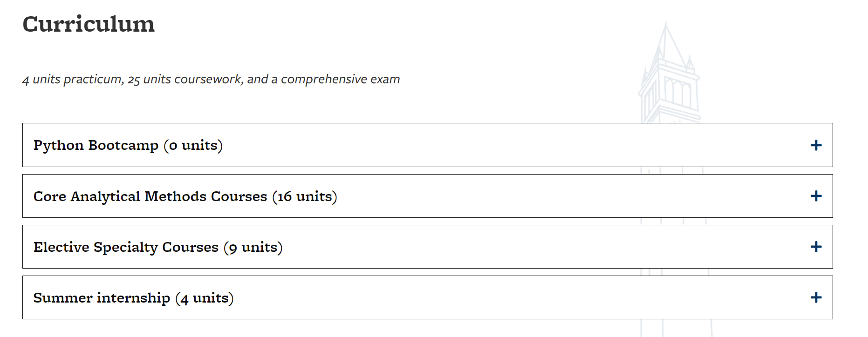
Task: Click the word "Bootcamp" in first accordion
Action: (123, 145)
